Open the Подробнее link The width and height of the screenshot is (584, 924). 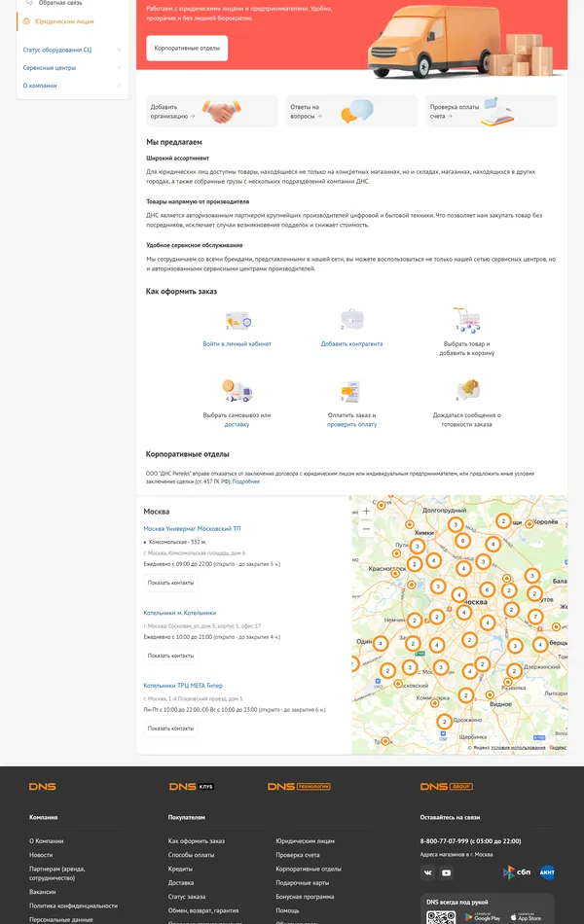point(246,481)
